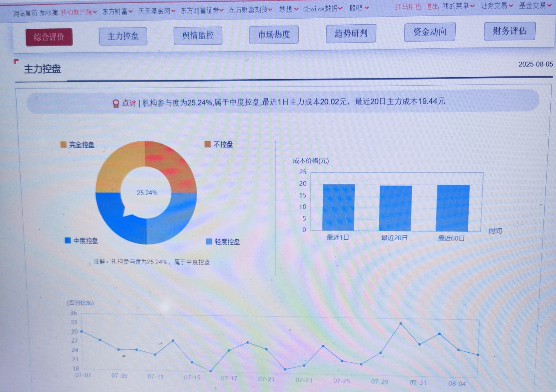Click the 完全控盘 legend color square
The height and width of the screenshot is (392, 556).
tap(63, 145)
